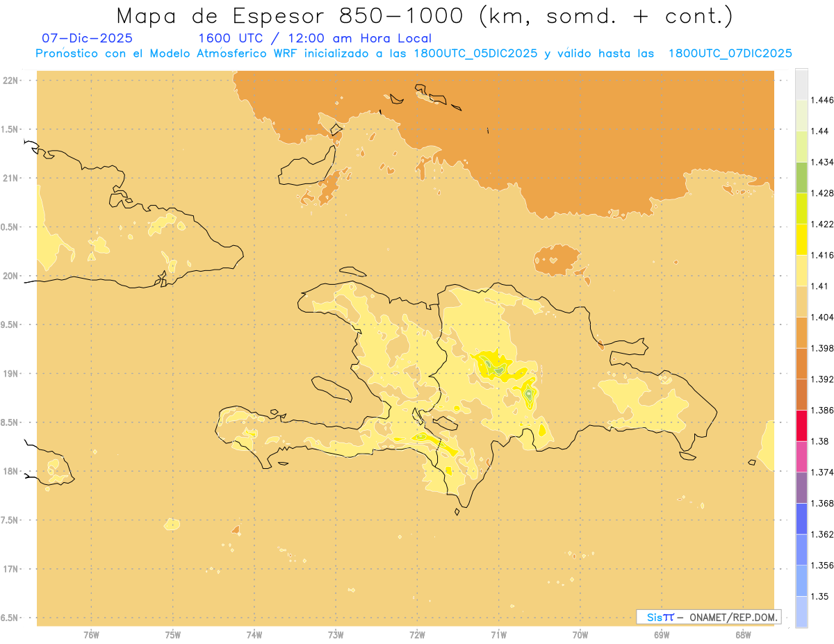Select the sky blue swatch between 1.35 and 1.356
834x644 pixels.
coord(801,581)
